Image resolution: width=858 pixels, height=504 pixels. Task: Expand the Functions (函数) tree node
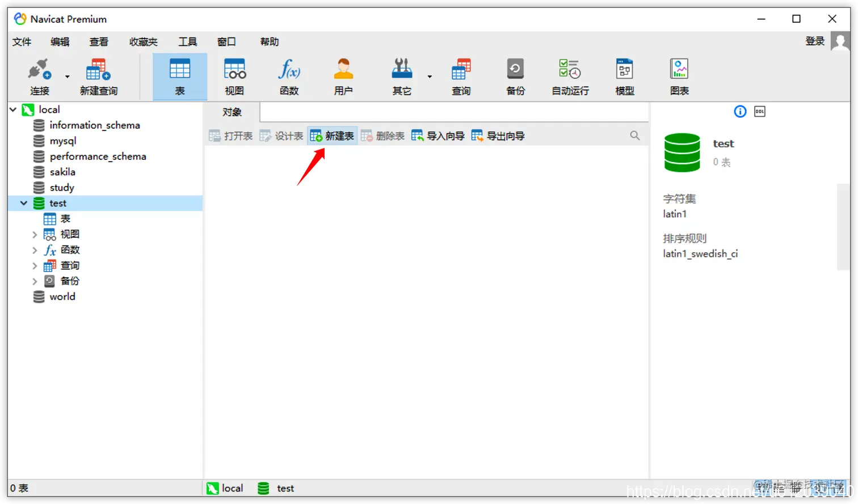(x=35, y=249)
